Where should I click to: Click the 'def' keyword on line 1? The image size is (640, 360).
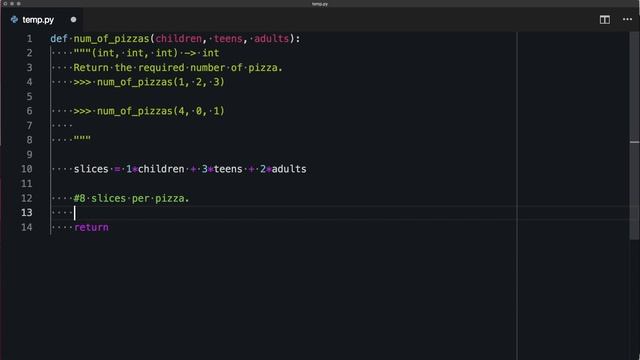tap(59, 39)
